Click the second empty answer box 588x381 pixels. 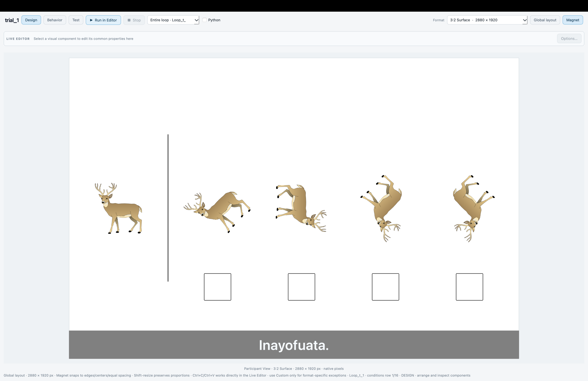click(x=302, y=287)
